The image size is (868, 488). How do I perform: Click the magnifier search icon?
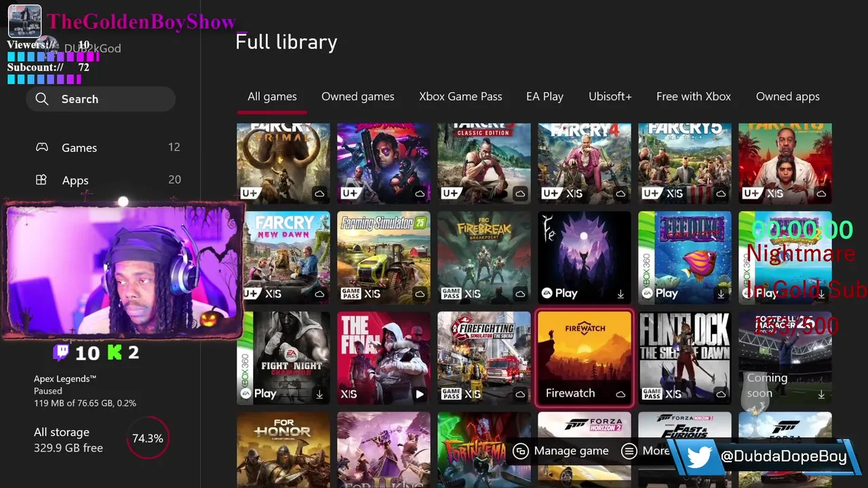coord(42,99)
